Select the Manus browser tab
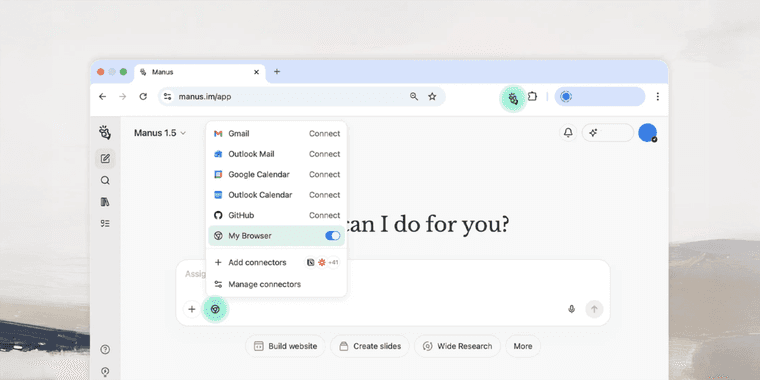 pyautogui.click(x=200, y=72)
